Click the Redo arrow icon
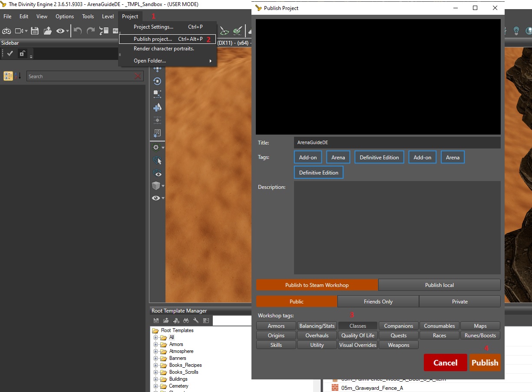This screenshot has height=392, width=532. pyautogui.click(x=91, y=31)
